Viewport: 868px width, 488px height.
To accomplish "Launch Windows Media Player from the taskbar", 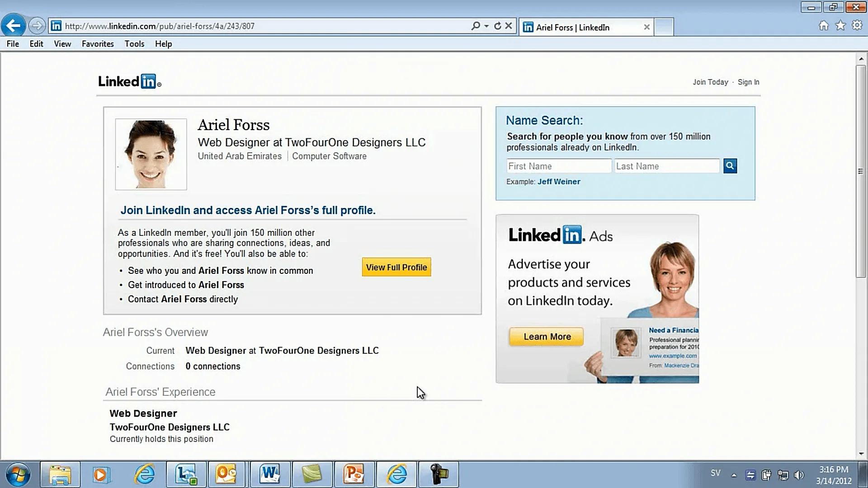I will coord(102,474).
